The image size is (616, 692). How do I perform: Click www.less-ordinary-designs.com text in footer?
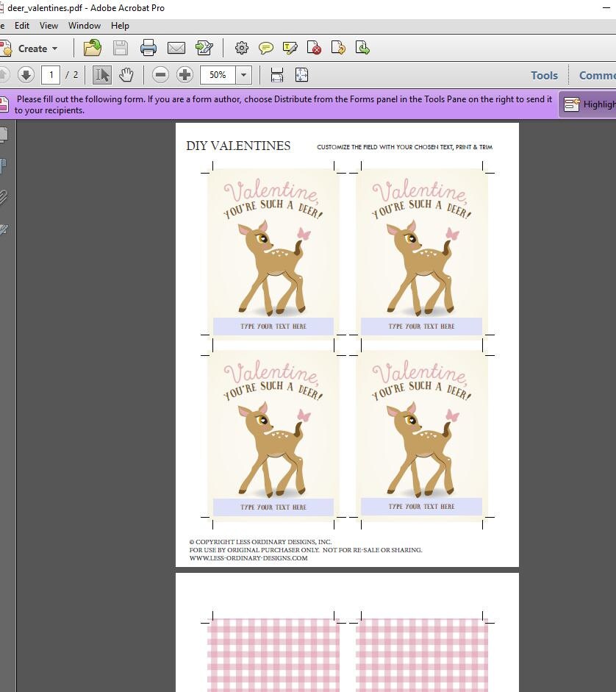tap(248, 558)
